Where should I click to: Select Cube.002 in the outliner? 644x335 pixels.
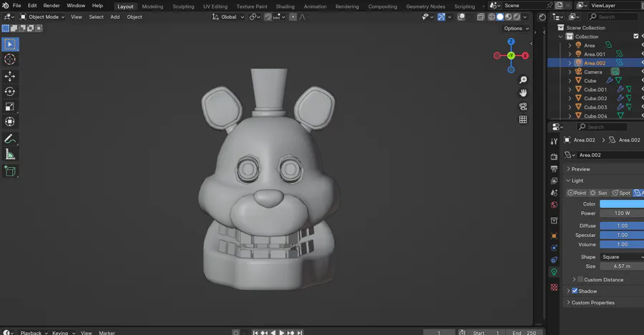point(595,98)
